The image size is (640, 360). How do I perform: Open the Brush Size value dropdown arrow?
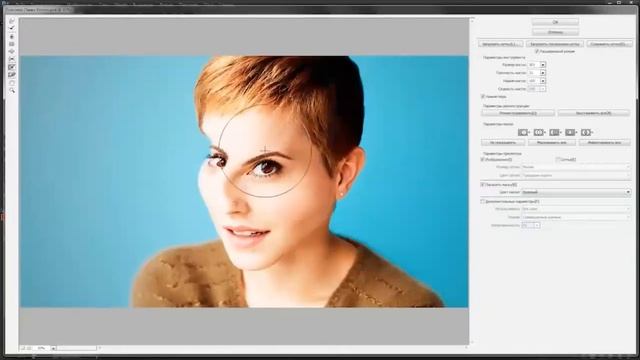click(543, 64)
